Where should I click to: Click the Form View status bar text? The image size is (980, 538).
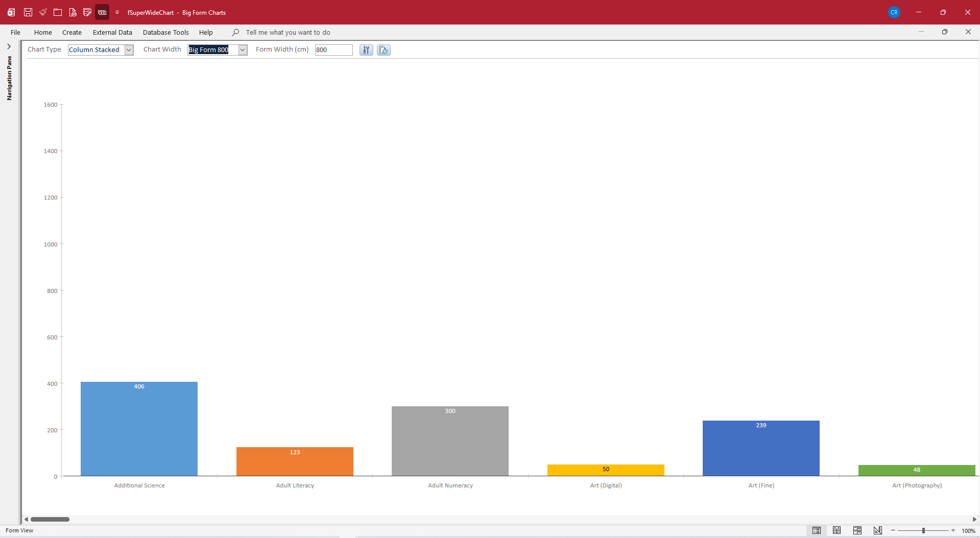[x=19, y=530]
